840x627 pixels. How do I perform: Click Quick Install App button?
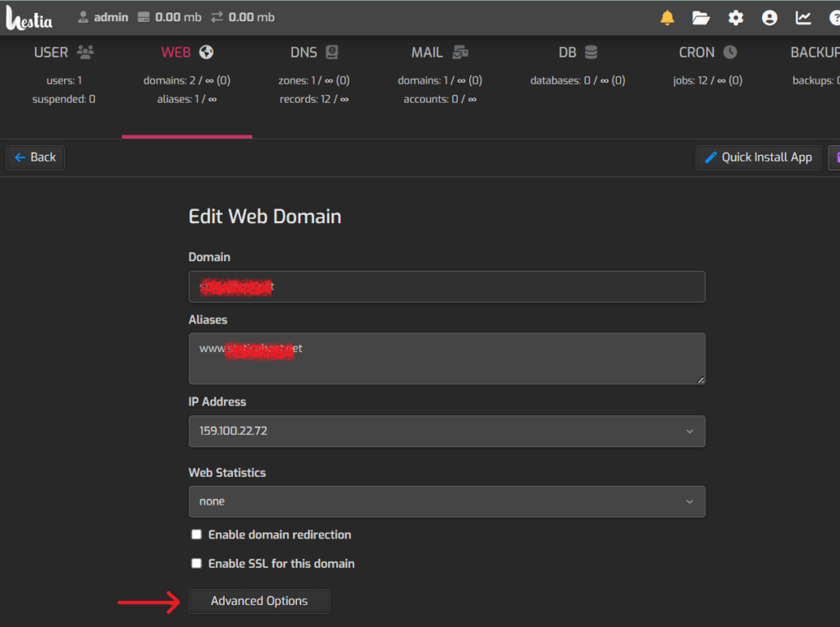(x=758, y=158)
